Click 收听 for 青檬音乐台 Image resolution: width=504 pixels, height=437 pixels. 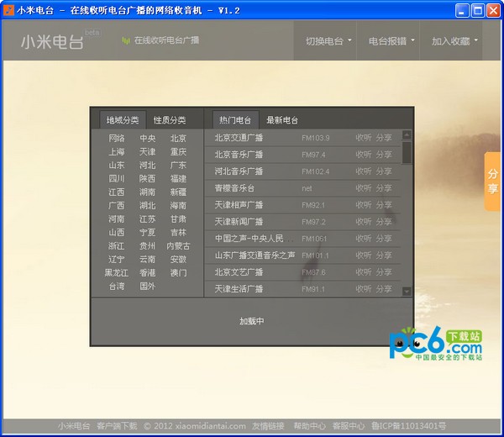pos(364,188)
